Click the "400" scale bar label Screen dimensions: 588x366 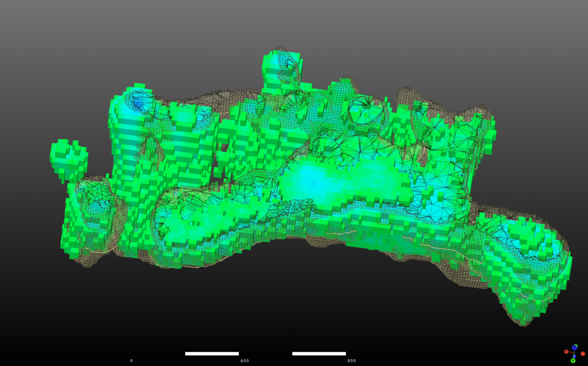click(245, 361)
